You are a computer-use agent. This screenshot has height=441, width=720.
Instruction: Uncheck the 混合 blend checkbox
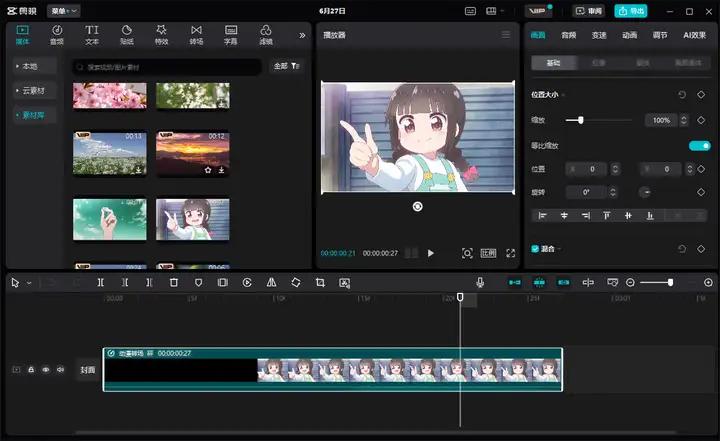click(535, 248)
